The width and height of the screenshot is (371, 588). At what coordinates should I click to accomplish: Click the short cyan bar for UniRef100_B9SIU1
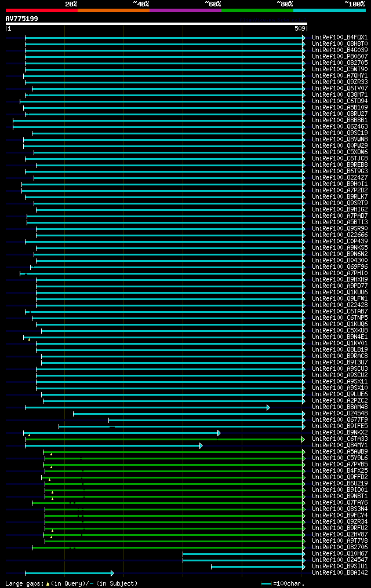pyautogui.click(x=259, y=567)
